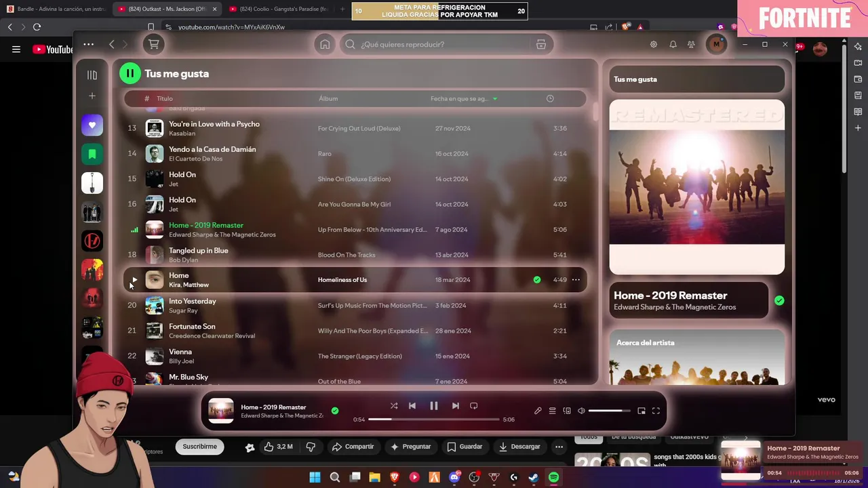Toggle the liked checkmark on the Home row
The height and width of the screenshot is (488, 868).
(537, 279)
